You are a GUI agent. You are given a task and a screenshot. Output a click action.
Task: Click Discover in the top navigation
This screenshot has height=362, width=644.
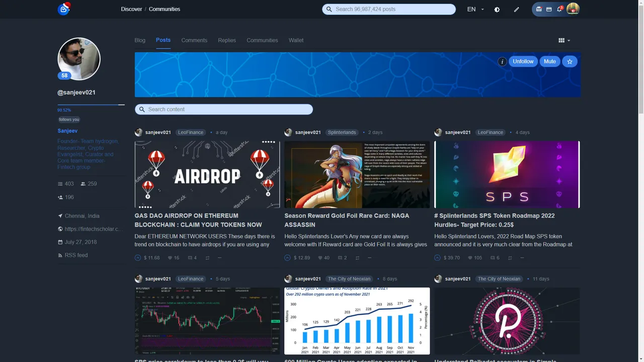click(131, 9)
